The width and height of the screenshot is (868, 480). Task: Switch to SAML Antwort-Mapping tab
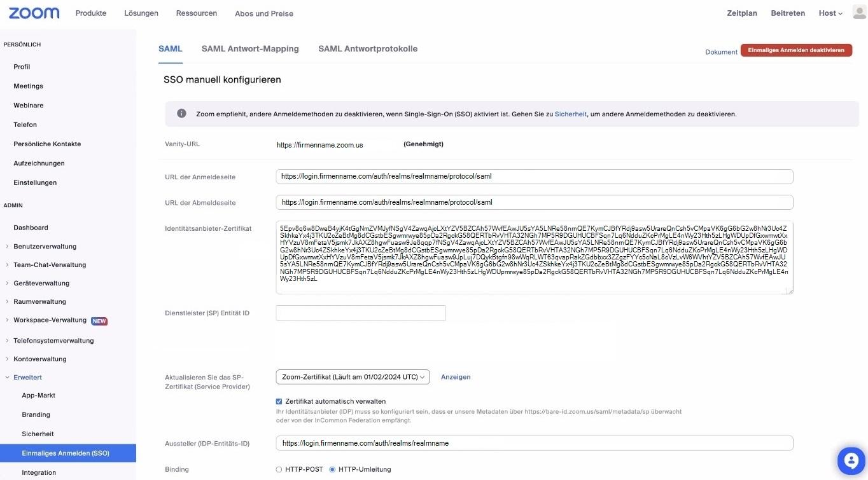coord(250,49)
